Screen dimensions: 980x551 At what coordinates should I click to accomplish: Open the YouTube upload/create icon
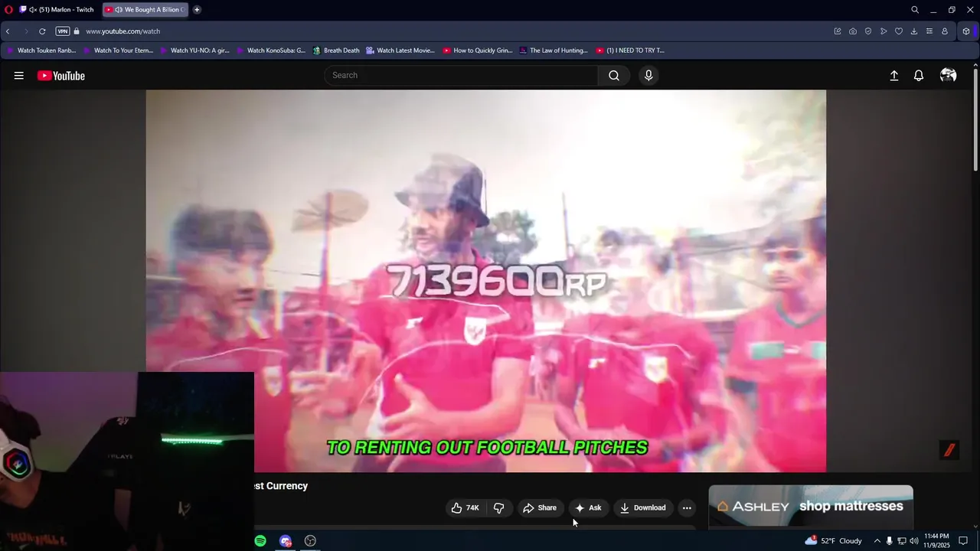893,76
